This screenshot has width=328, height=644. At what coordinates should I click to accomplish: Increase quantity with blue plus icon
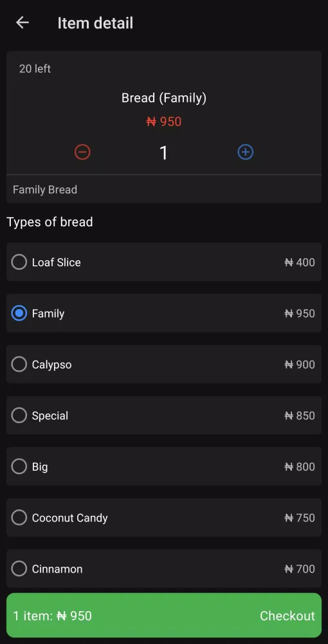[x=246, y=152]
